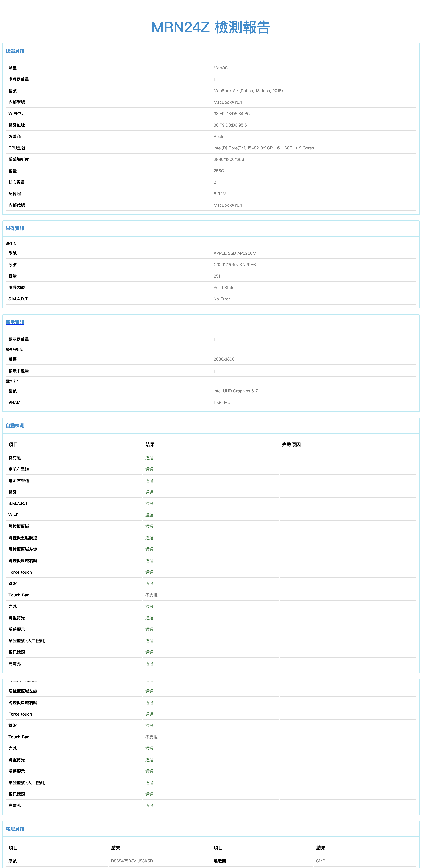Select the 1536 MB VRAM value

(x=222, y=403)
